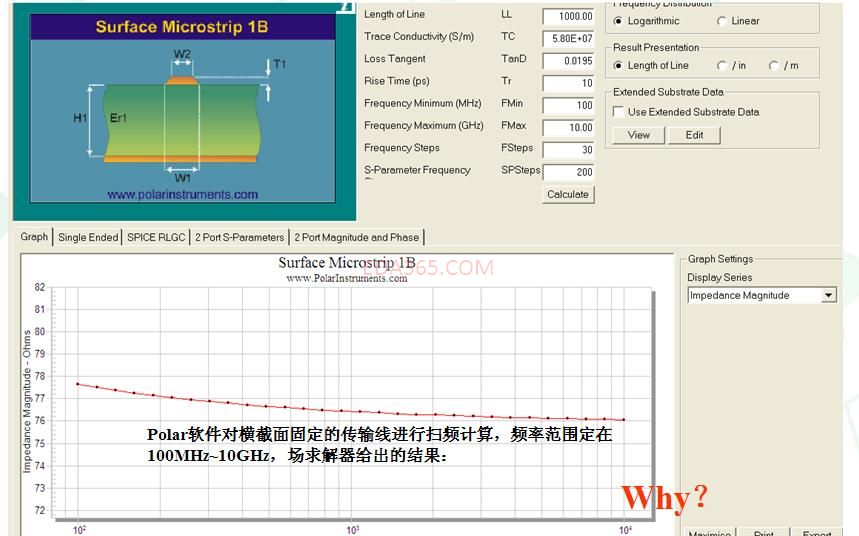Viewport: 859px width, 536px height.
Task: Click the Trace Conductivity input field
Action: [x=568, y=38]
